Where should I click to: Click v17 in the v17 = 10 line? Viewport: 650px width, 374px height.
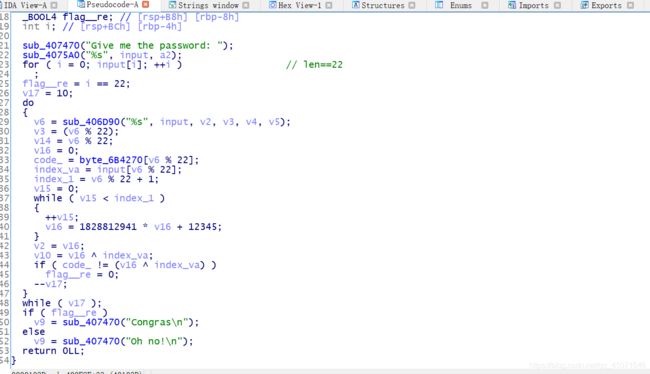click(31, 93)
